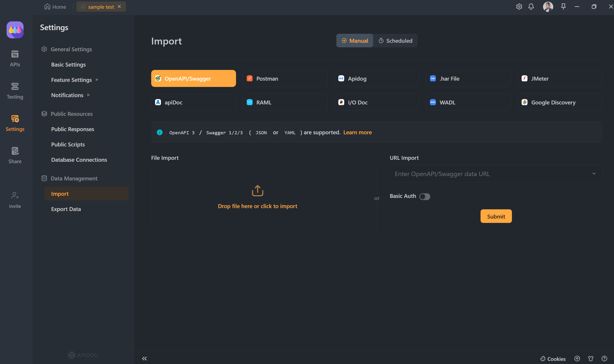Open the APIs section in sidebar

tap(15, 58)
